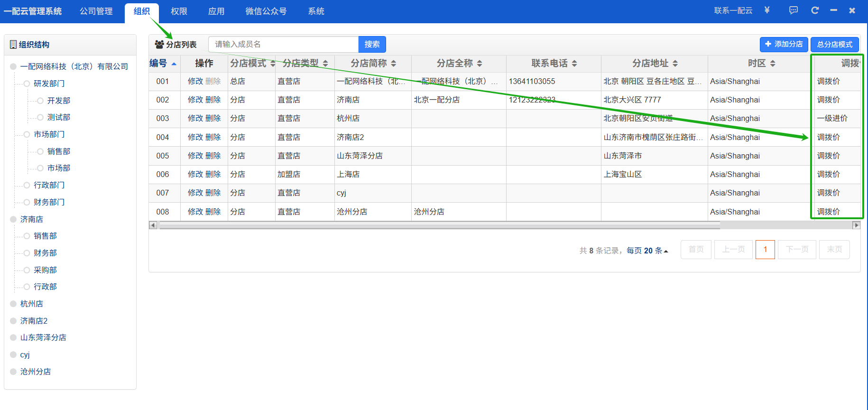Open the 公司管理 tab

point(96,11)
